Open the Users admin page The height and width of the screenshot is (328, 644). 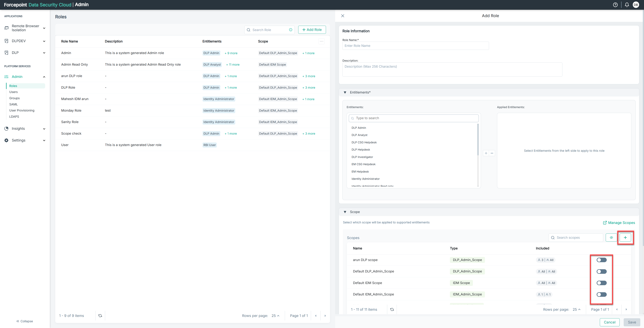(x=13, y=92)
